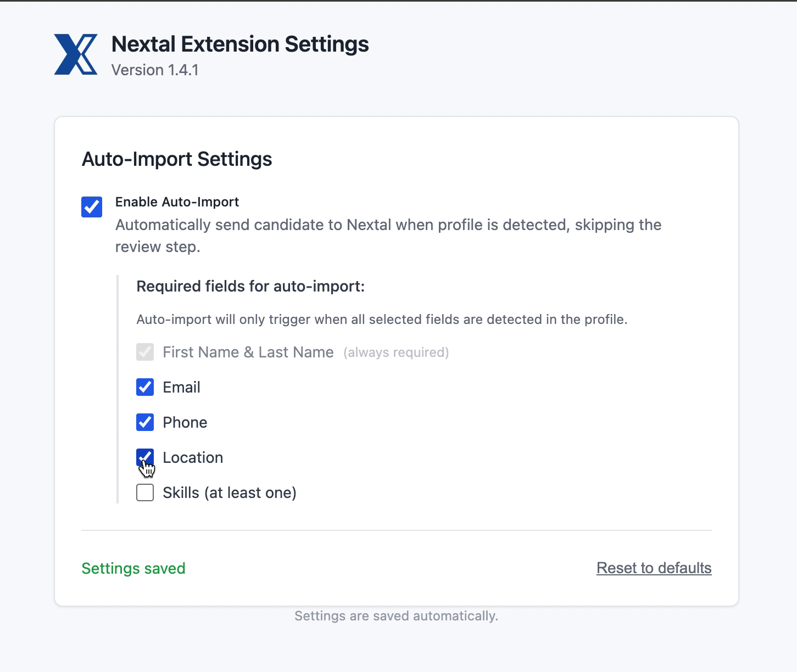Screen dimensions: 797x672
Task: Click the Settings are saved automatically footer
Action: pos(397,615)
